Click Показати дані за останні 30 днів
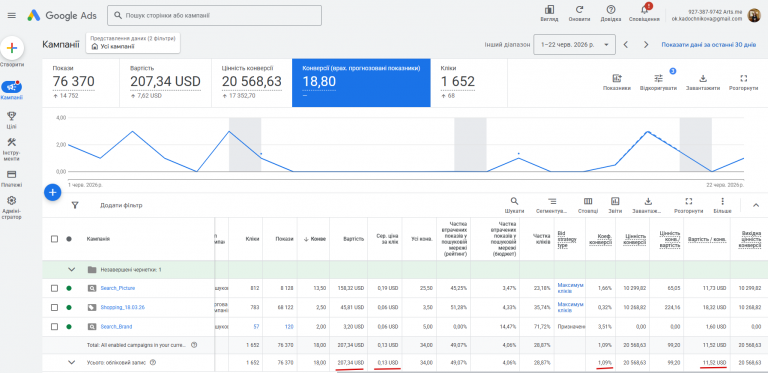The width and height of the screenshot is (768, 373). [709, 45]
